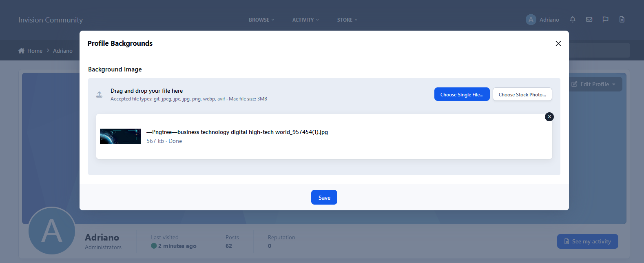The width and height of the screenshot is (644, 263).
Task: Expand the Store menu
Action: click(347, 20)
